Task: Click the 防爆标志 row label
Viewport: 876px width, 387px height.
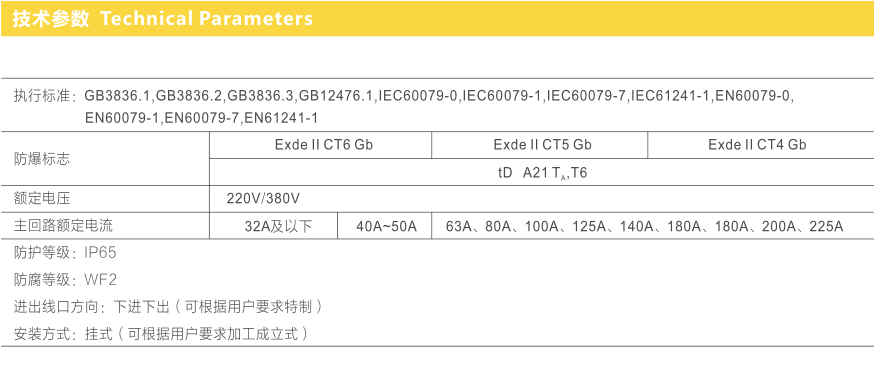Action: pos(41,159)
